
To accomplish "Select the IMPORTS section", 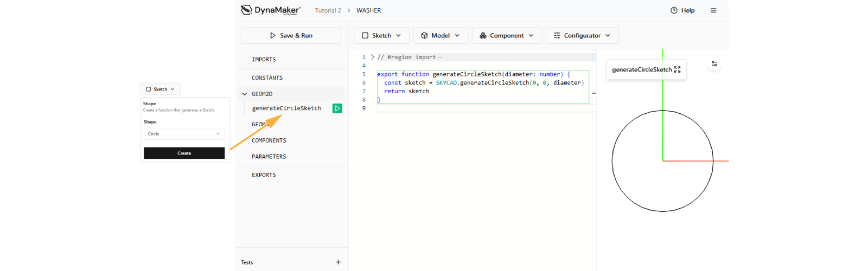I will pos(264,59).
